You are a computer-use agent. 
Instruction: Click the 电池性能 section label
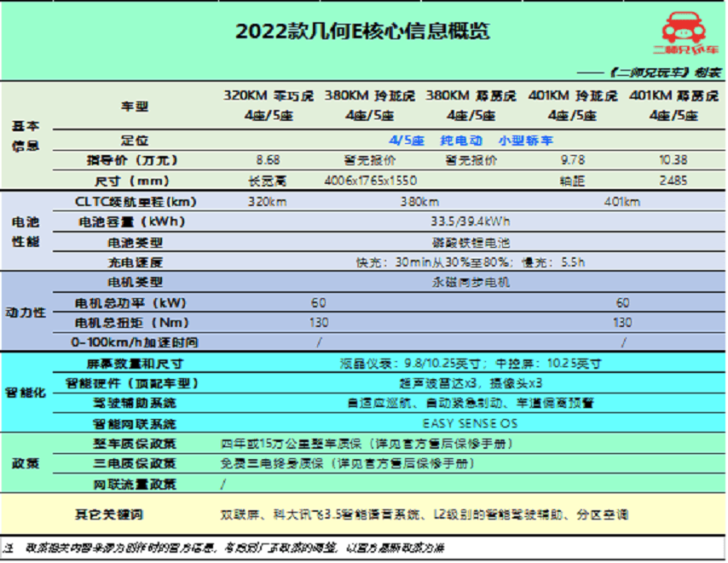coord(26,232)
